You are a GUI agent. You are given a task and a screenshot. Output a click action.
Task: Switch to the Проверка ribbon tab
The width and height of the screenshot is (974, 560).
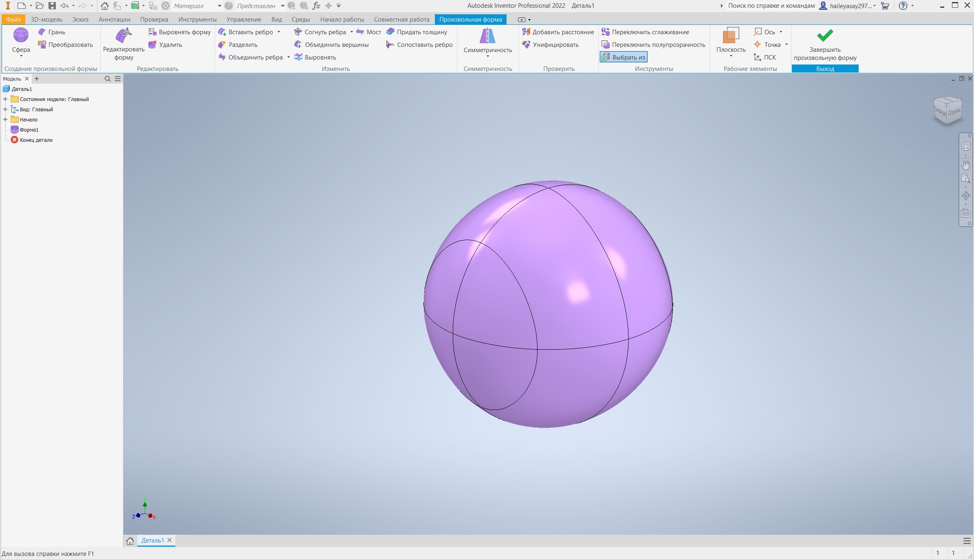154,19
